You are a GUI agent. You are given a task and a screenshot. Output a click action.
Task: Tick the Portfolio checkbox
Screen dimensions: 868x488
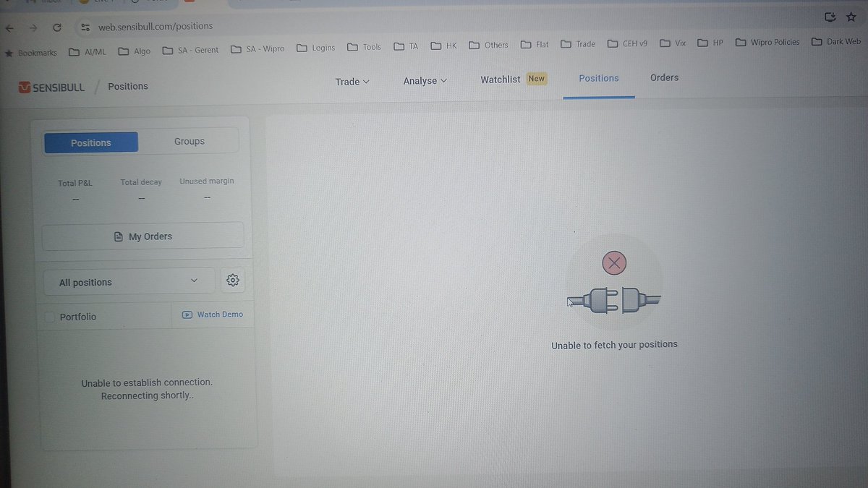50,317
